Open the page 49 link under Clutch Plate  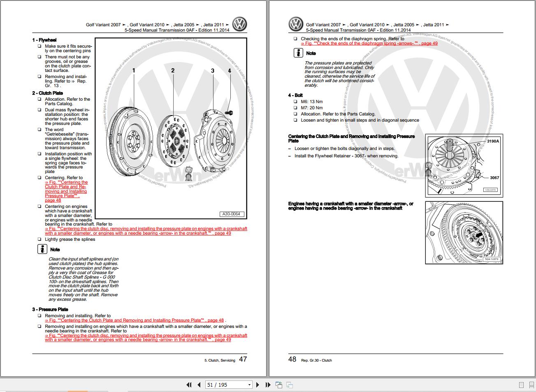pyautogui.click(x=146, y=231)
